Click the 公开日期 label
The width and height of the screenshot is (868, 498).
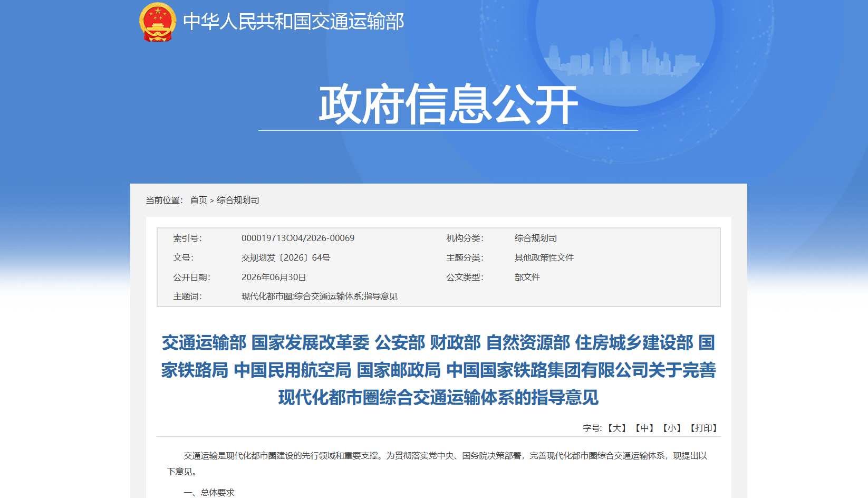point(192,277)
